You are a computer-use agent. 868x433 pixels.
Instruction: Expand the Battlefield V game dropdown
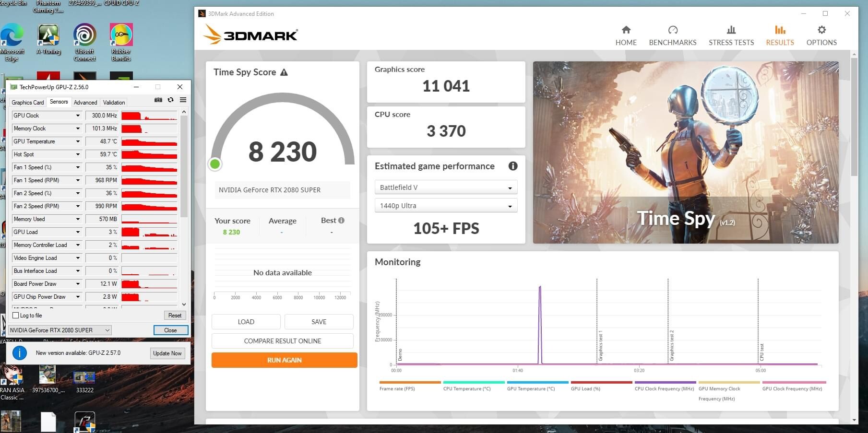pyautogui.click(x=445, y=187)
